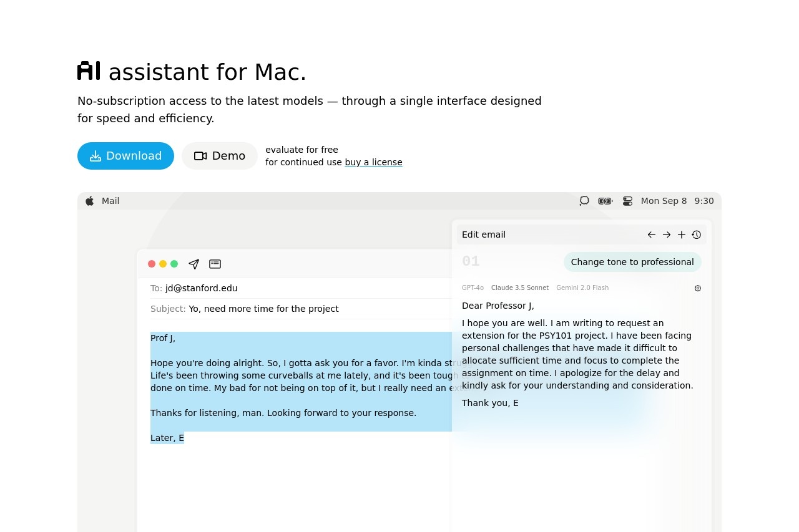Switch to Claude 3.5 Sonnet model tab
Image resolution: width=799 pixels, height=532 pixels.
pos(520,288)
